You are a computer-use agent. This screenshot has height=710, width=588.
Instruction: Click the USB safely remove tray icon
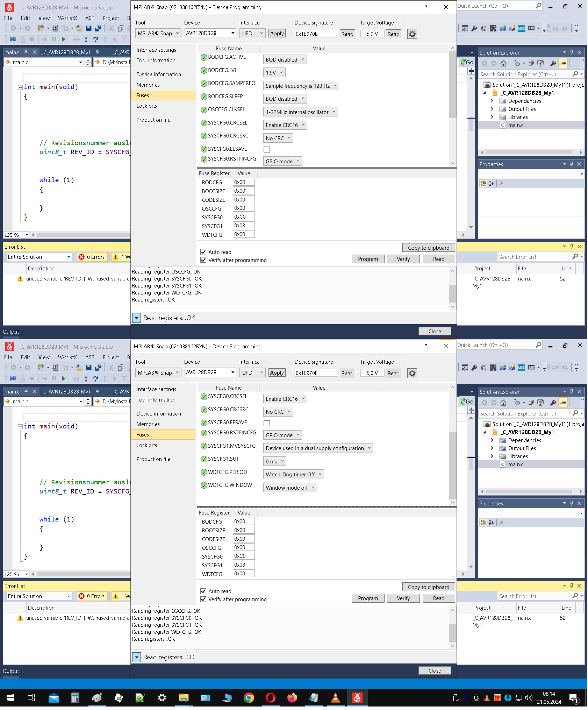[456, 698]
